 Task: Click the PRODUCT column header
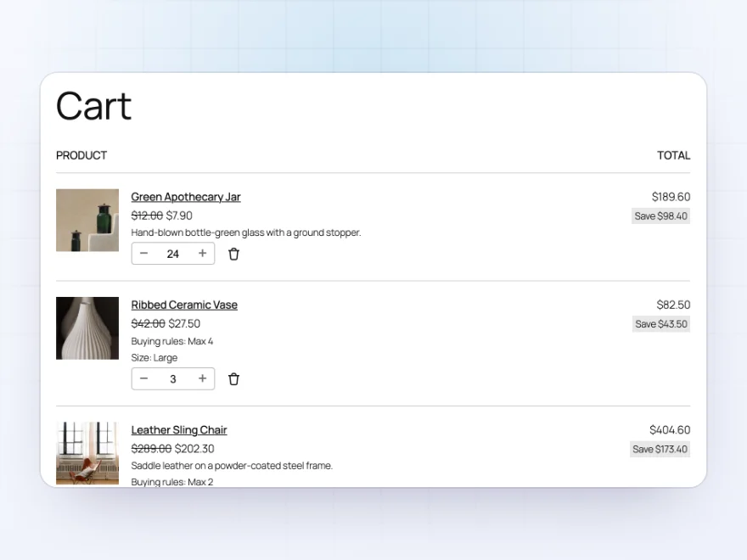pos(81,155)
